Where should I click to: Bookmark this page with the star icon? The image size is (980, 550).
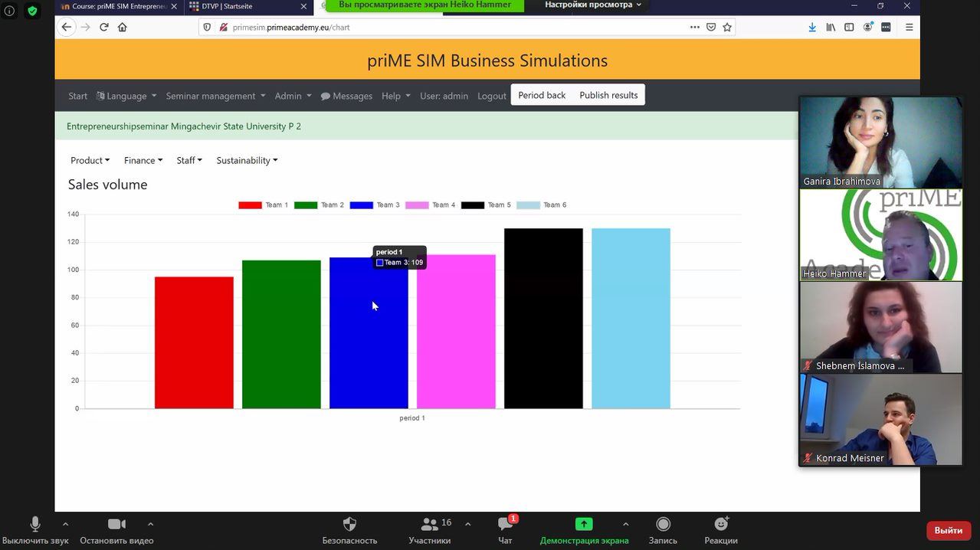coord(727,27)
